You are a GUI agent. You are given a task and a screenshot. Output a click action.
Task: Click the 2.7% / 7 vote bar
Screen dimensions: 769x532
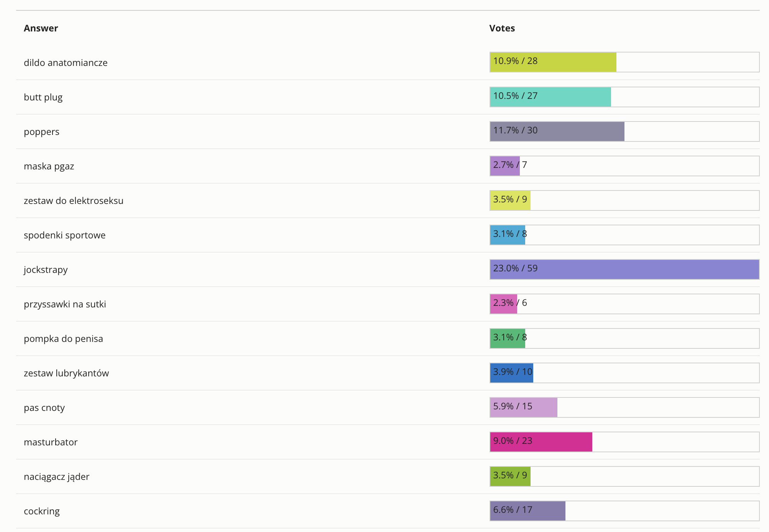pos(505,166)
